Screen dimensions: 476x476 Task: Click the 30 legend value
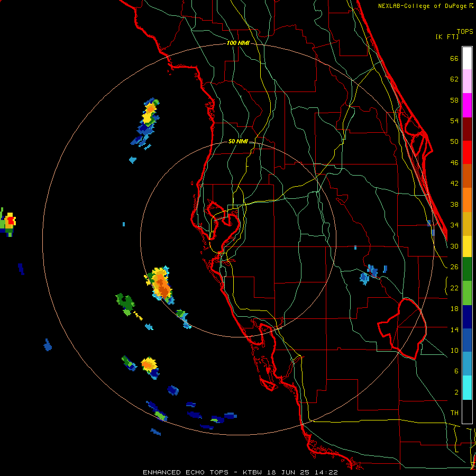tap(454, 246)
